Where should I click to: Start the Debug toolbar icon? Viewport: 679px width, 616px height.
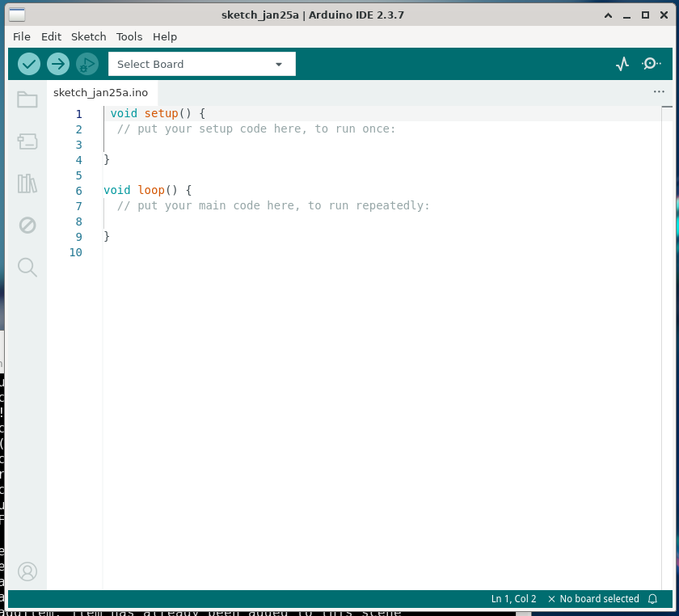tap(86, 64)
